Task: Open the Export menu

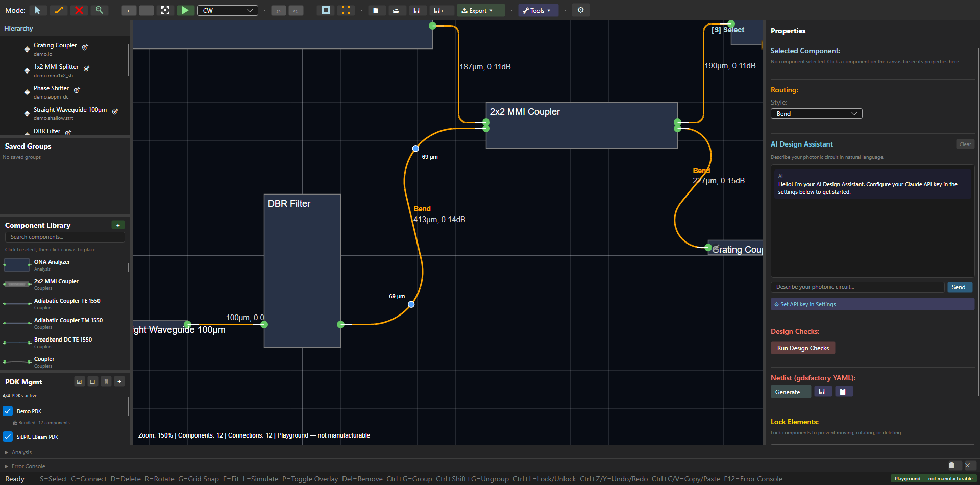Action: (480, 10)
